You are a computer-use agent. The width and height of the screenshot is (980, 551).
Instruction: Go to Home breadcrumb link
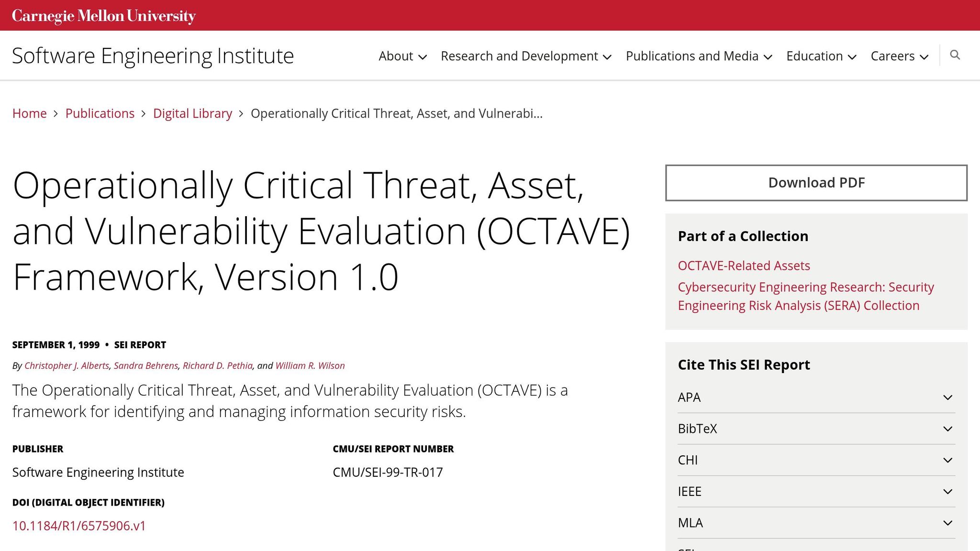(30, 113)
